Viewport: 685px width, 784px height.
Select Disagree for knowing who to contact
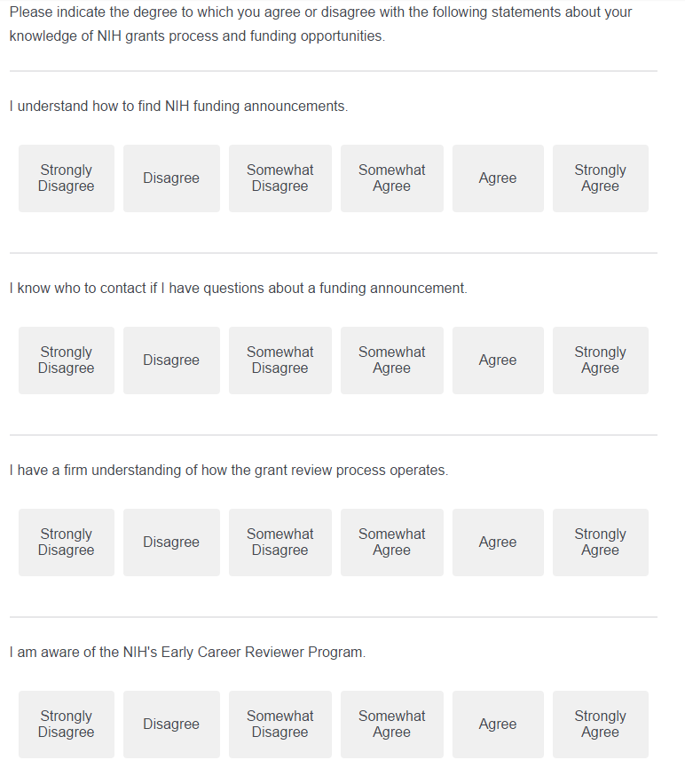point(171,360)
